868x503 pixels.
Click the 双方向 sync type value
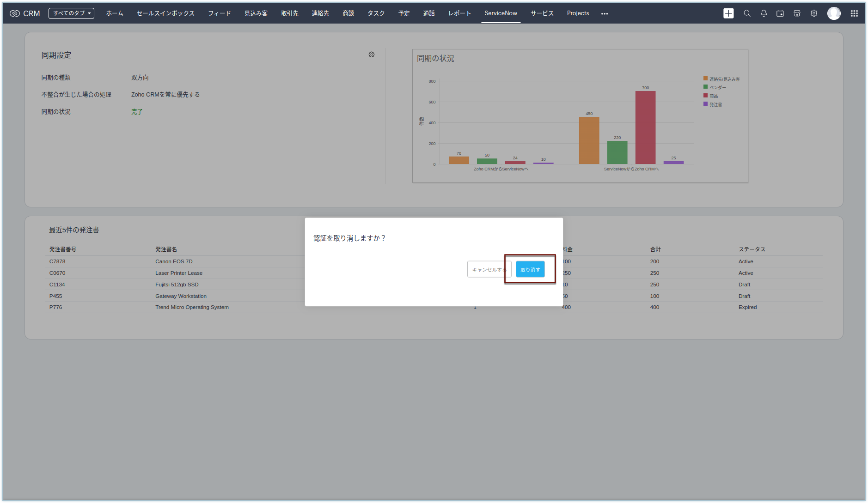click(x=140, y=78)
